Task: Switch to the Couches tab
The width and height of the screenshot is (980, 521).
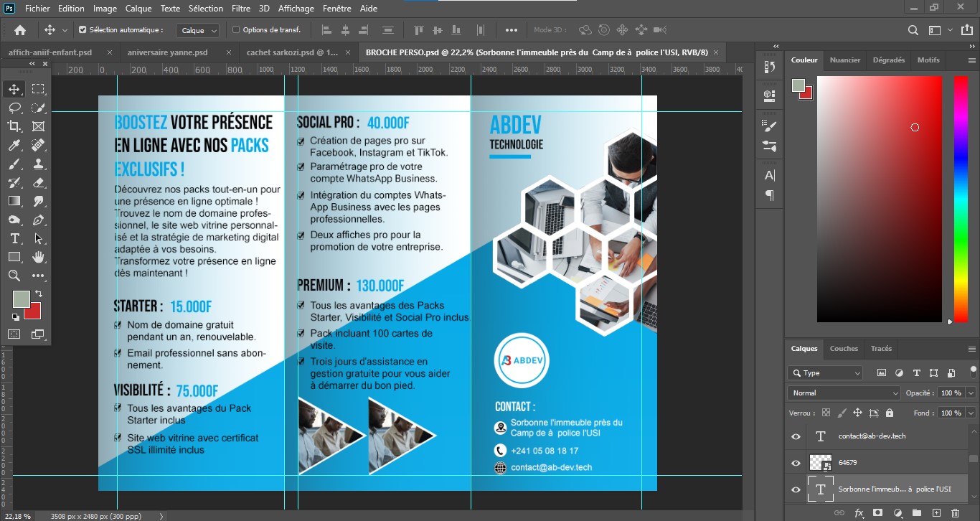Action: tap(844, 349)
